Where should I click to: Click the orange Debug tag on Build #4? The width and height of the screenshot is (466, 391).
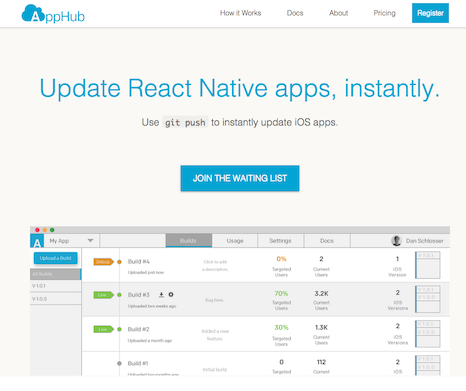pos(103,262)
